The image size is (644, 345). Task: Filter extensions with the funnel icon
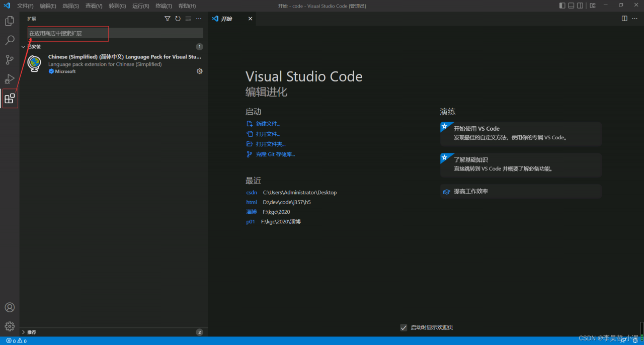coord(168,19)
